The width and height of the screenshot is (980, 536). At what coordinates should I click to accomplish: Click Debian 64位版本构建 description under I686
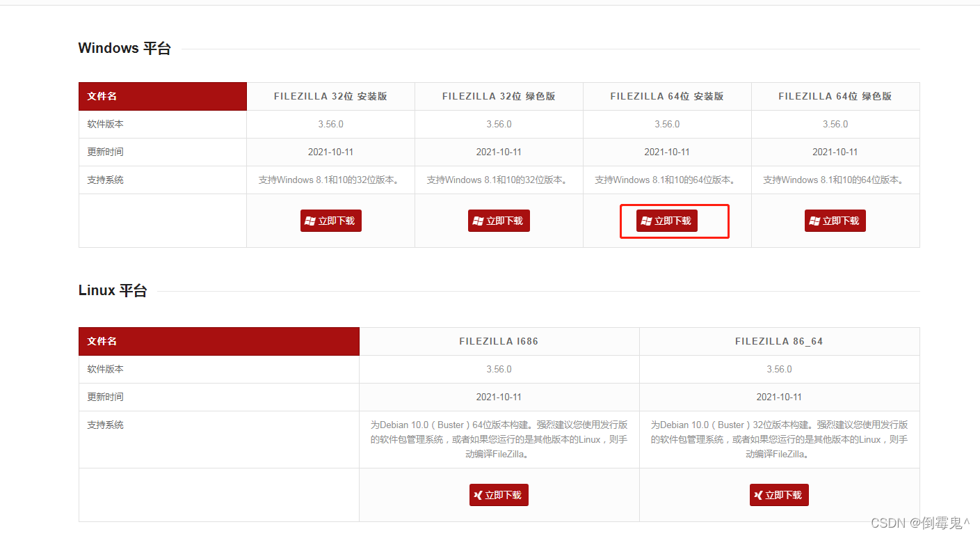(499, 439)
